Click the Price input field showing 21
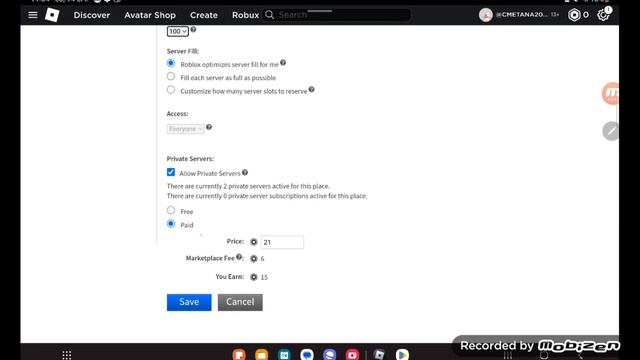 click(282, 242)
